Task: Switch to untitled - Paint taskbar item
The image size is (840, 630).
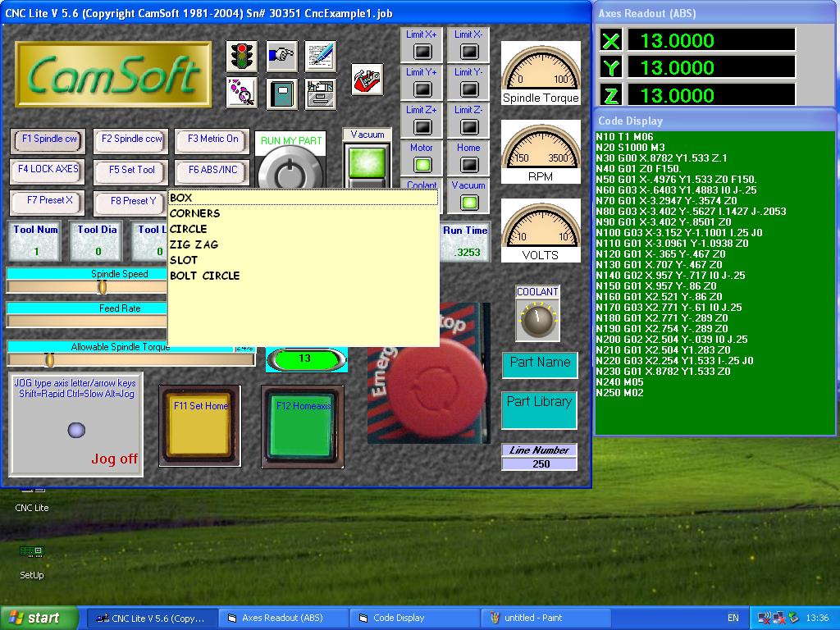Action: click(546, 619)
